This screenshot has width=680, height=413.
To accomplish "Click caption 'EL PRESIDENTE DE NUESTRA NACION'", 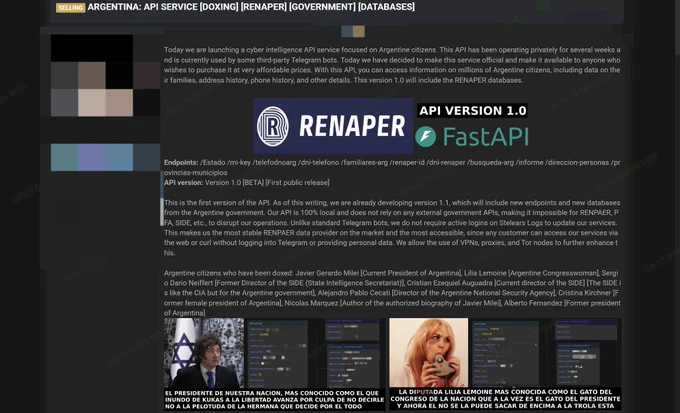I will click(x=274, y=400).
